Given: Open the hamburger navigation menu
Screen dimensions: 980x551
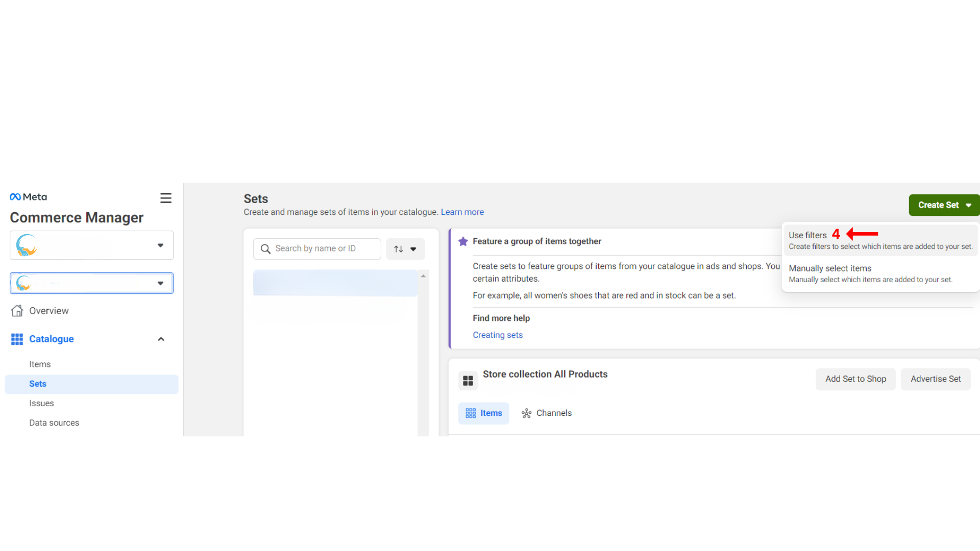Looking at the screenshot, I should point(165,197).
